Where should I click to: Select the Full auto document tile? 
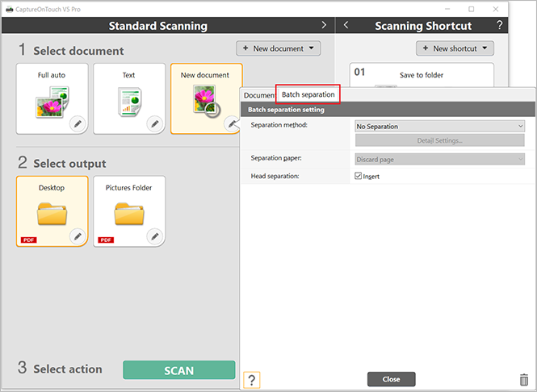(52, 98)
